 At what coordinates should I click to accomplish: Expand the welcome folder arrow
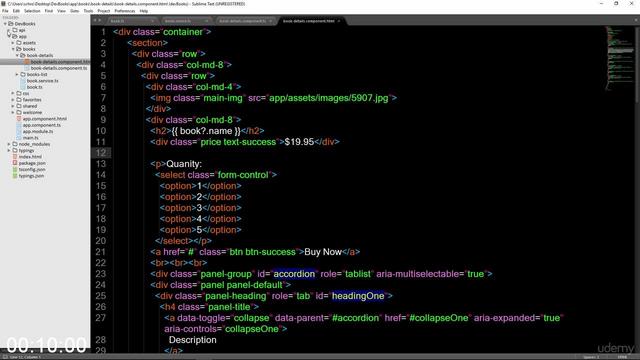tap(13, 112)
